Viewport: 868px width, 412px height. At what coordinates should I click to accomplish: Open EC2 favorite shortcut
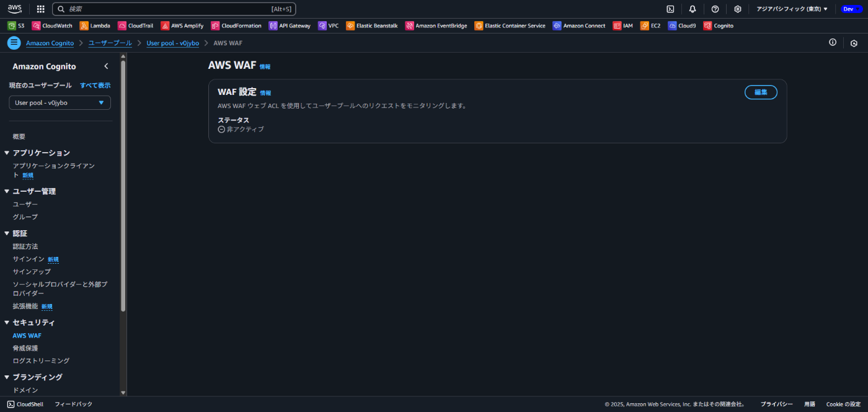coord(650,26)
